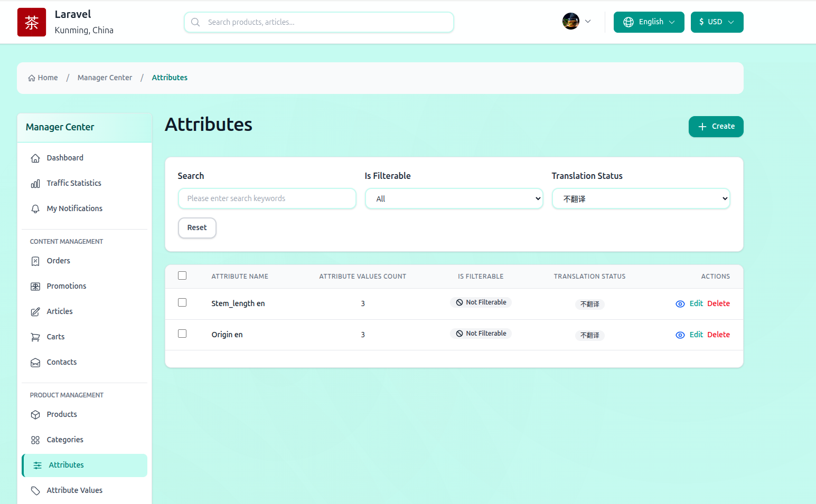Click translation status badge for Origin en
This screenshot has width=816, height=504.
pos(590,335)
